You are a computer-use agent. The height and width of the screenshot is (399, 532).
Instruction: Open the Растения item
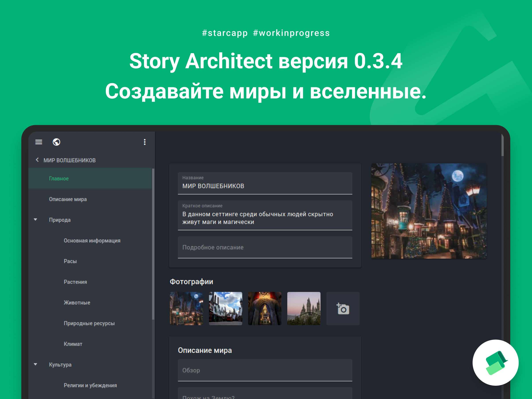[x=90, y=282]
